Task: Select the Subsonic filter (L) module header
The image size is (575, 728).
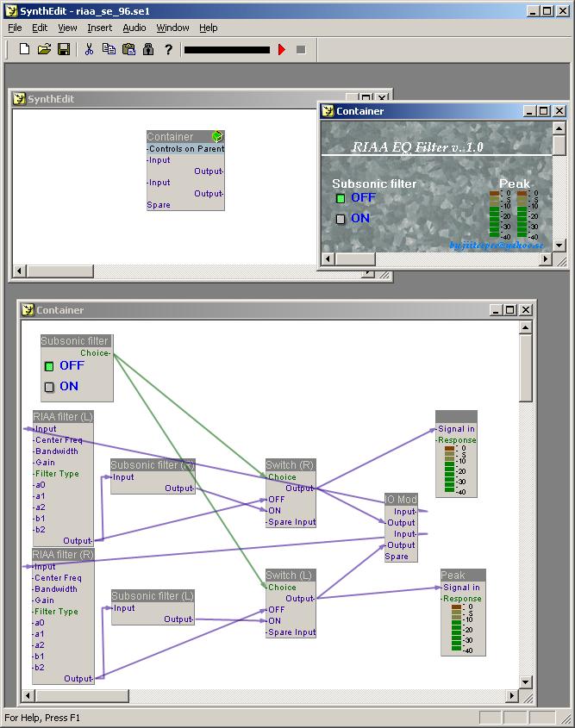Action: pyautogui.click(x=153, y=595)
